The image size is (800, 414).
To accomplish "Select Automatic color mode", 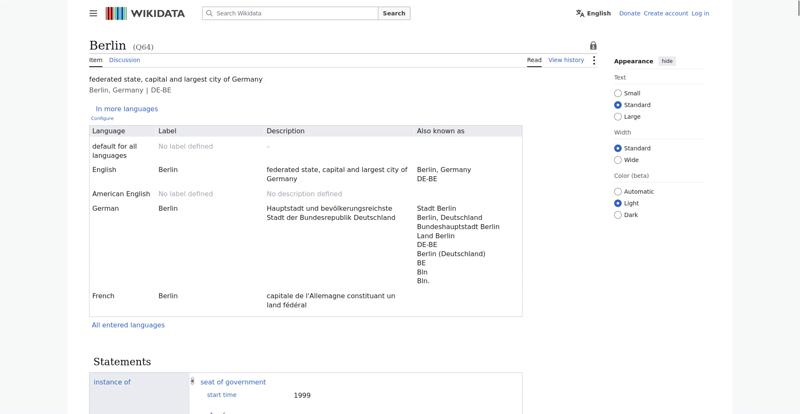I will pos(618,192).
